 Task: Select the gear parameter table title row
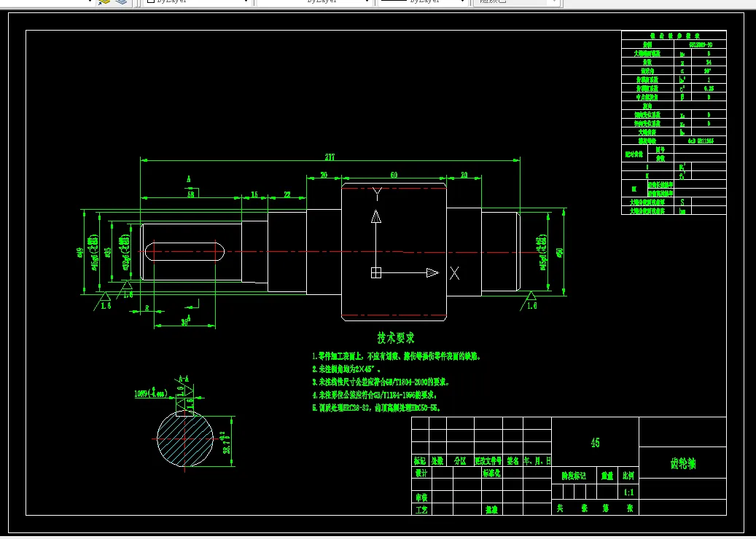pyautogui.click(x=674, y=35)
